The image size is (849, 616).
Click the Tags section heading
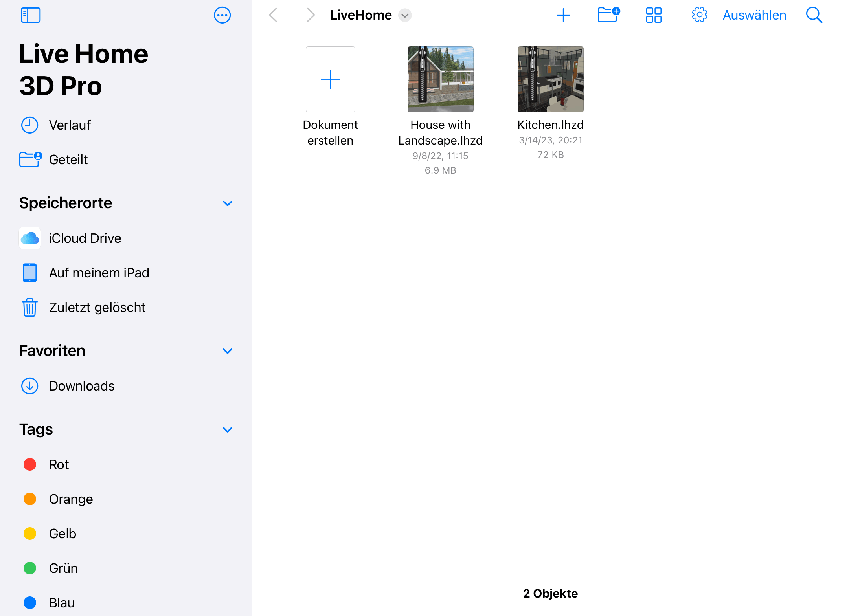tap(36, 429)
